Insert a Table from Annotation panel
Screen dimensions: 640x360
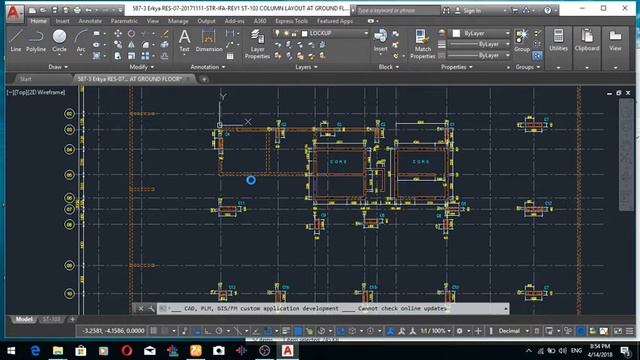[230, 56]
